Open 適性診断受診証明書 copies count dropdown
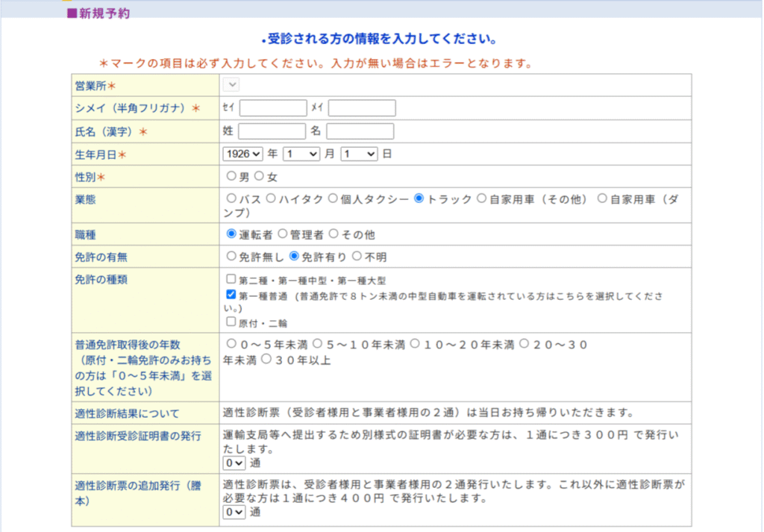The image size is (764, 532). click(234, 463)
